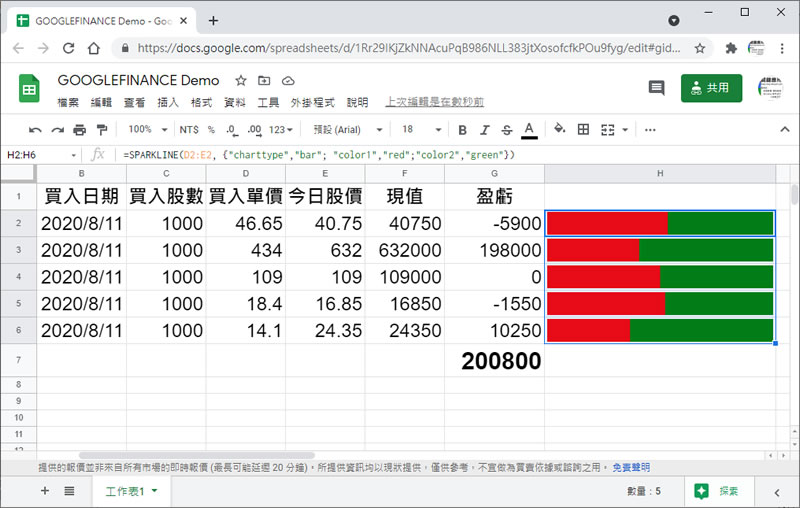Toggle the side panel arrow
This screenshot has height=508, width=800.
(777, 492)
